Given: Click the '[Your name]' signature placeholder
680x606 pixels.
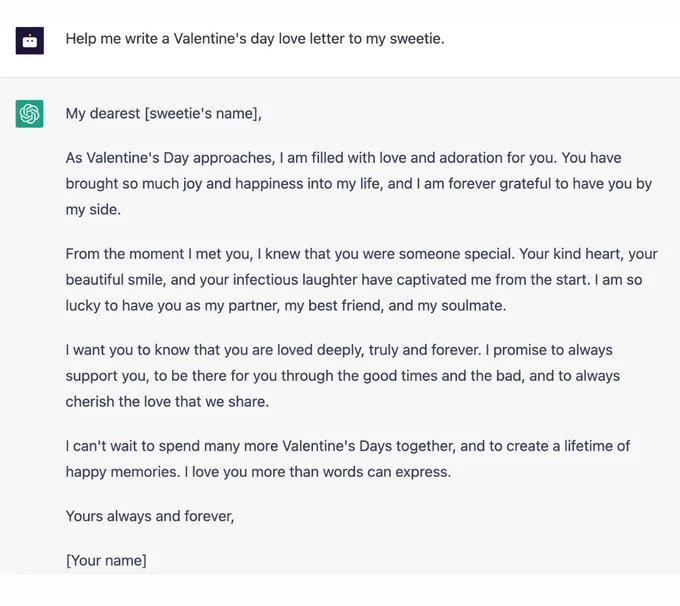Looking at the screenshot, I should [106, 560].
